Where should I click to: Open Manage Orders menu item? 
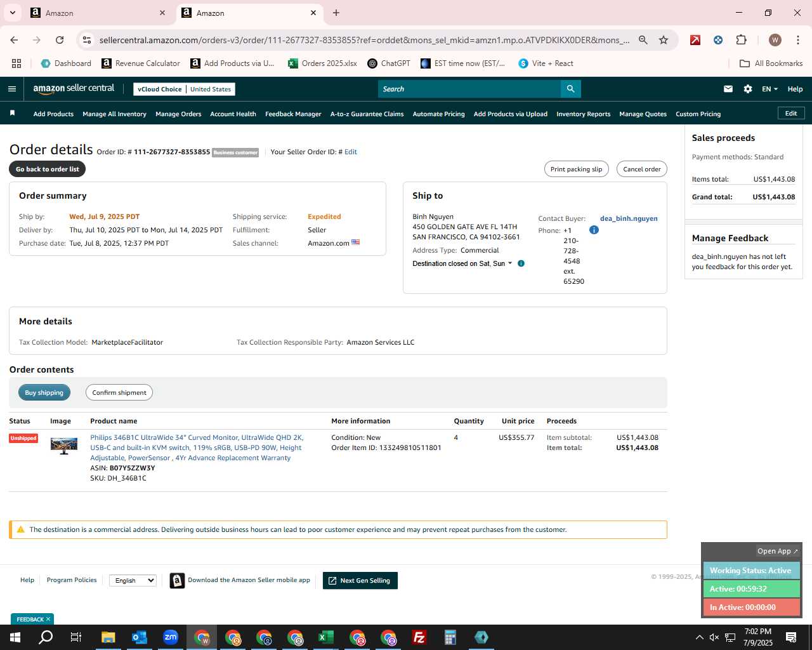pyautogui.click(x=178, y=114)
